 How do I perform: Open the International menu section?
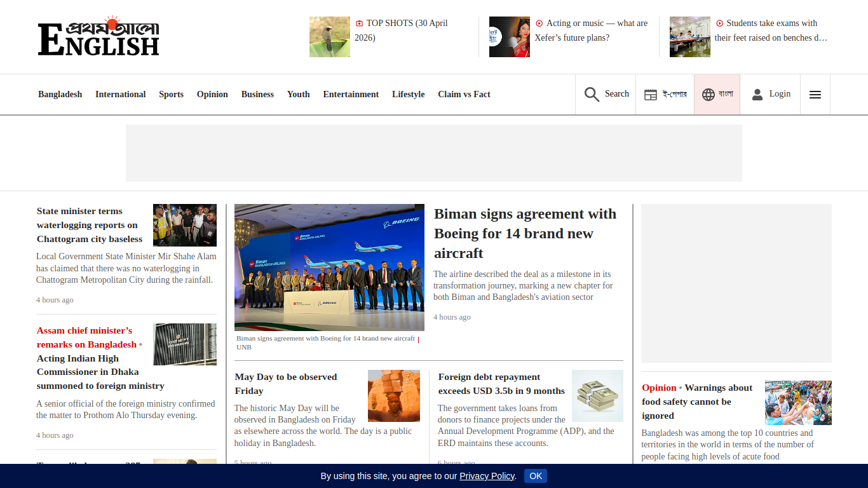(121, 94)
